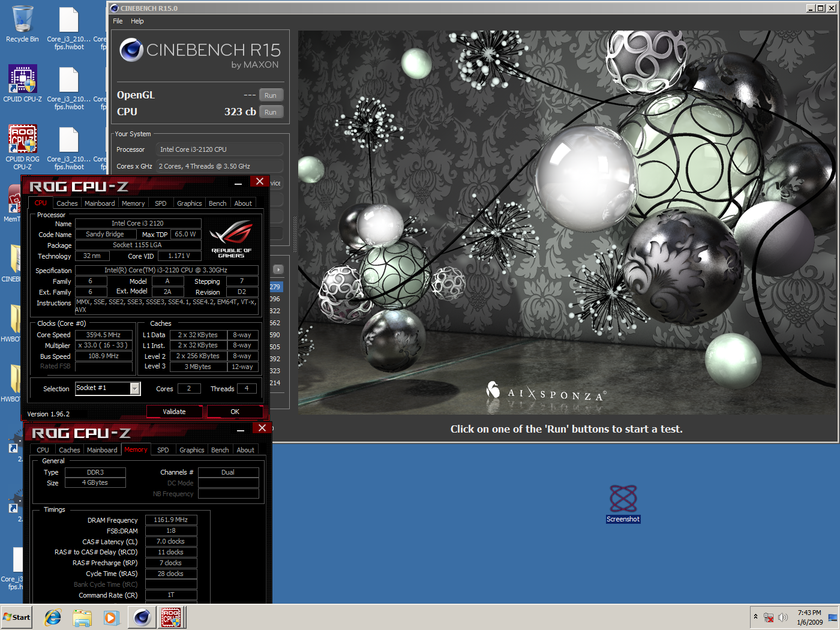Click the Command Rate value 1T

pyautogui.click(x=171, y=595)
